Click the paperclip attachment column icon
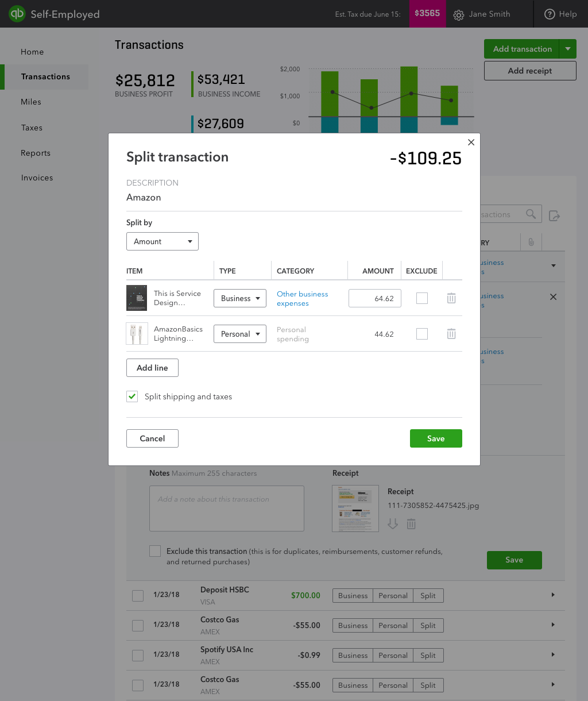This screenshot has width=588, height=701. pos(531,242)
